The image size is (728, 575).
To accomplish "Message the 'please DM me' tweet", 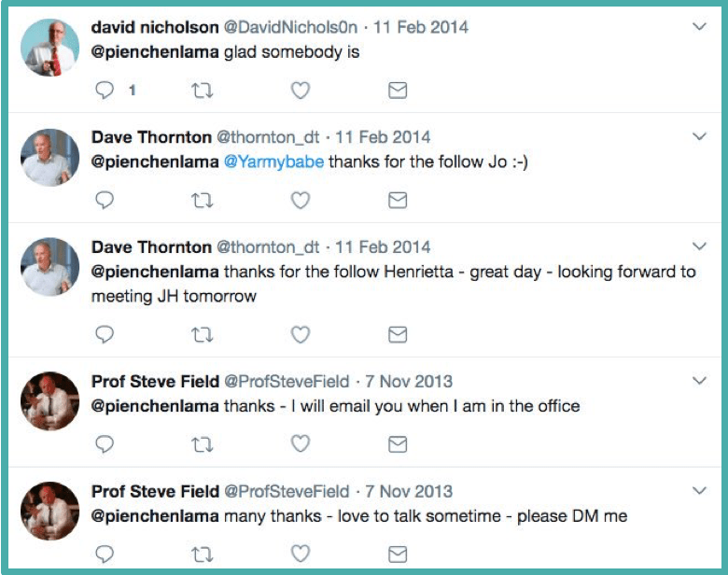I will (397, 554).
